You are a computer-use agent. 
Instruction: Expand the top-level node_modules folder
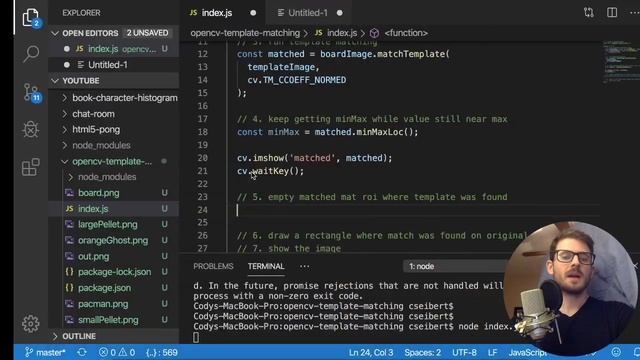pos(64,145)
